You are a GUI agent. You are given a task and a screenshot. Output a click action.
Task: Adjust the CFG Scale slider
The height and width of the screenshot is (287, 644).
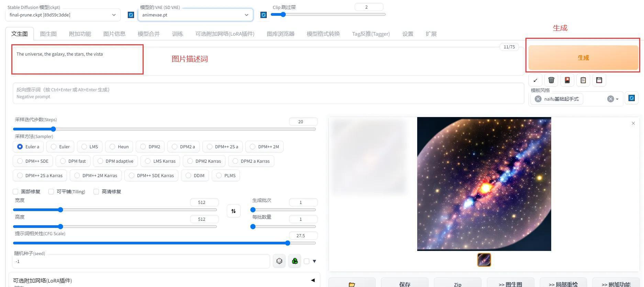(164, 243)
